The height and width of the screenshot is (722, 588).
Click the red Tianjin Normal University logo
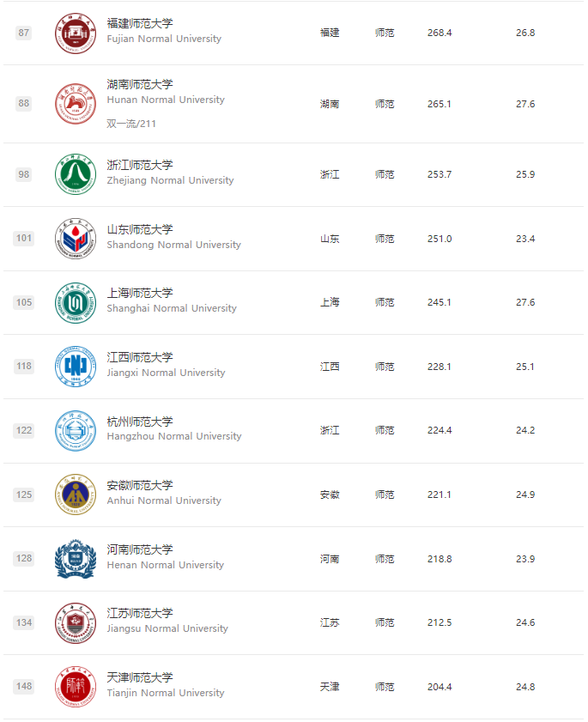(x=72, y=686)
